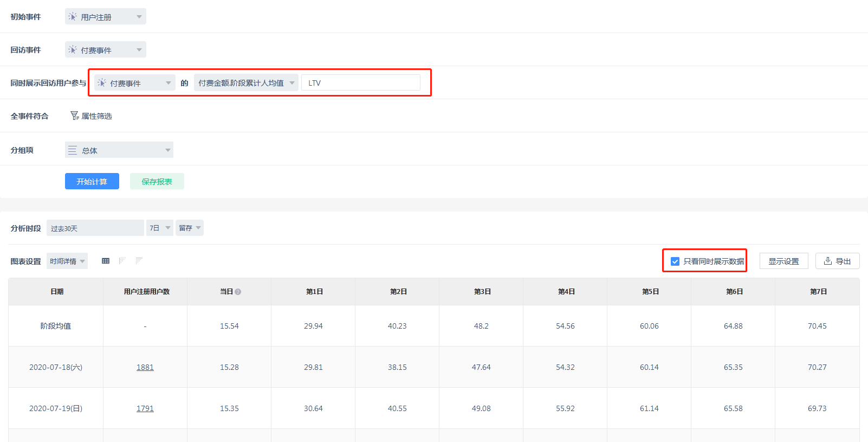
Task: Open the 同时展示 付费事件 dropdown
Action: pyautogui.click(x=135, y=82)
